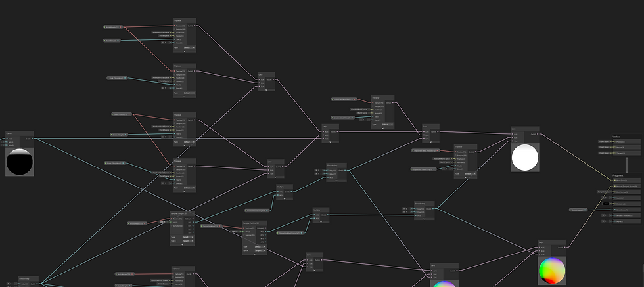The width and height of the screenshot is (644, 287).
Task: Select the Bent Normal block in Fragment
Action: [x=626, y=192]
